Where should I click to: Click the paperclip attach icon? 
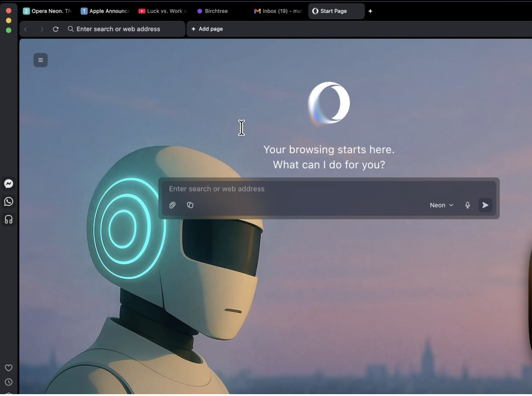[x=172, y=205]
